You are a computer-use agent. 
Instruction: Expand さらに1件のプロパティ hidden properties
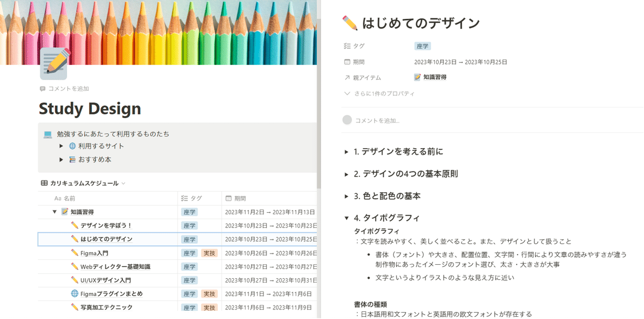pos(380,93)
